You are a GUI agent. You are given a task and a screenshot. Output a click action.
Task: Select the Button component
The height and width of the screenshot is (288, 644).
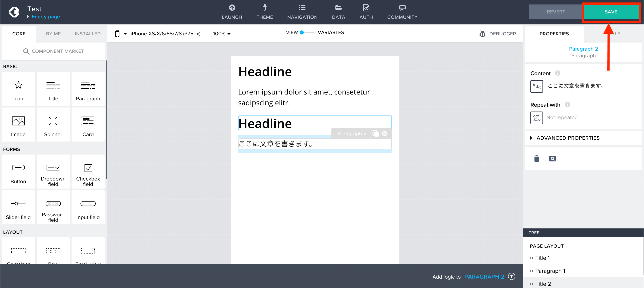point(18,172)
